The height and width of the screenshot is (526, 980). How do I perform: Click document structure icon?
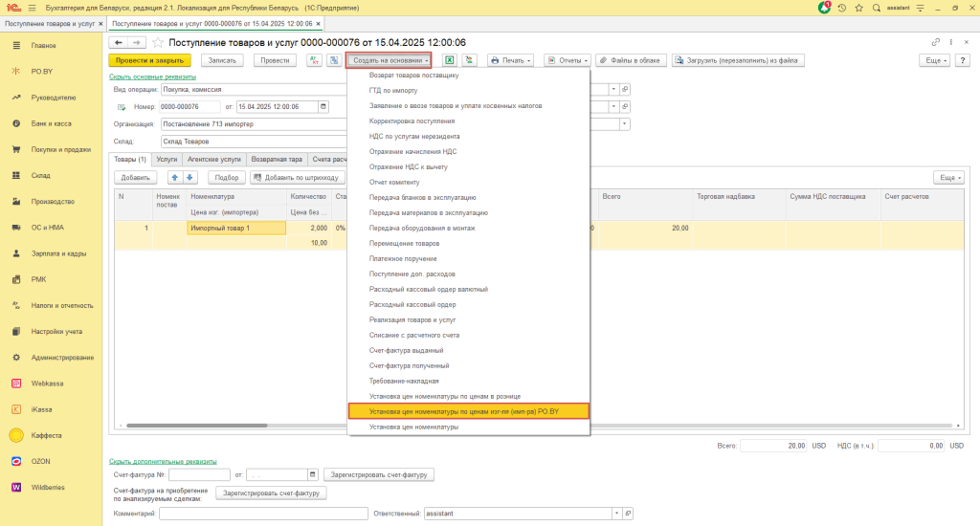[334, 60]
